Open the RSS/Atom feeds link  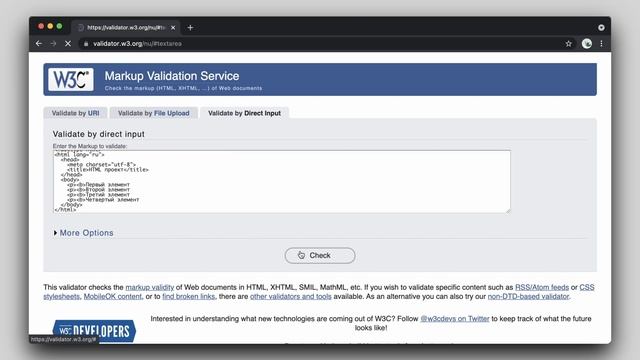pyautogui.click(x=542, y=287)
